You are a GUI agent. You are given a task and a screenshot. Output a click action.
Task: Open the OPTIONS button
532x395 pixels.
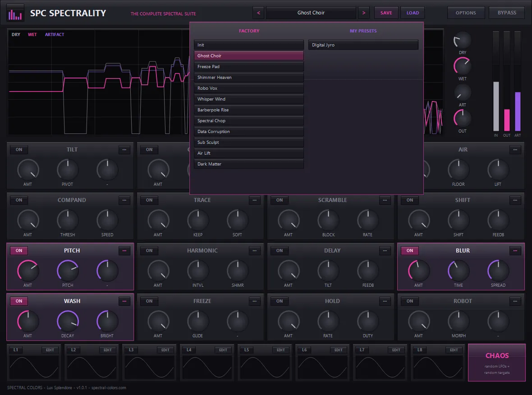[465, 13]
